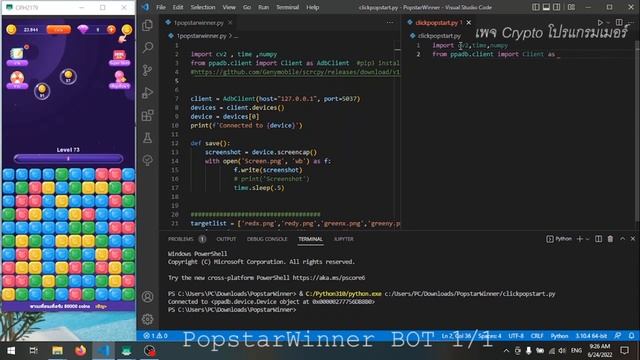Open the Run menu
Image resolution: width=640 pixels, height=360 pixels.
pos(263,7)
